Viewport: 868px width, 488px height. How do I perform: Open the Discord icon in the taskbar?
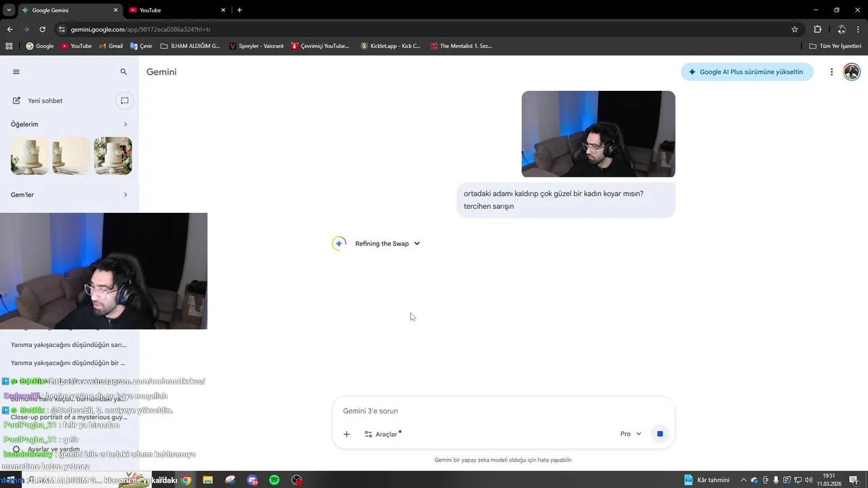point(253,480)
